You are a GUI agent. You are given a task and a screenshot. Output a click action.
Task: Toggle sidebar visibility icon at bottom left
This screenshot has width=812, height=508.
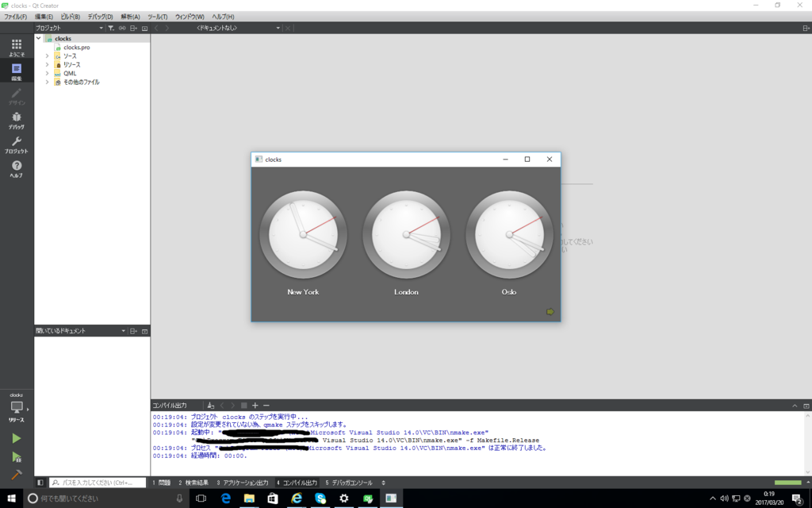(x=40, y=483)
